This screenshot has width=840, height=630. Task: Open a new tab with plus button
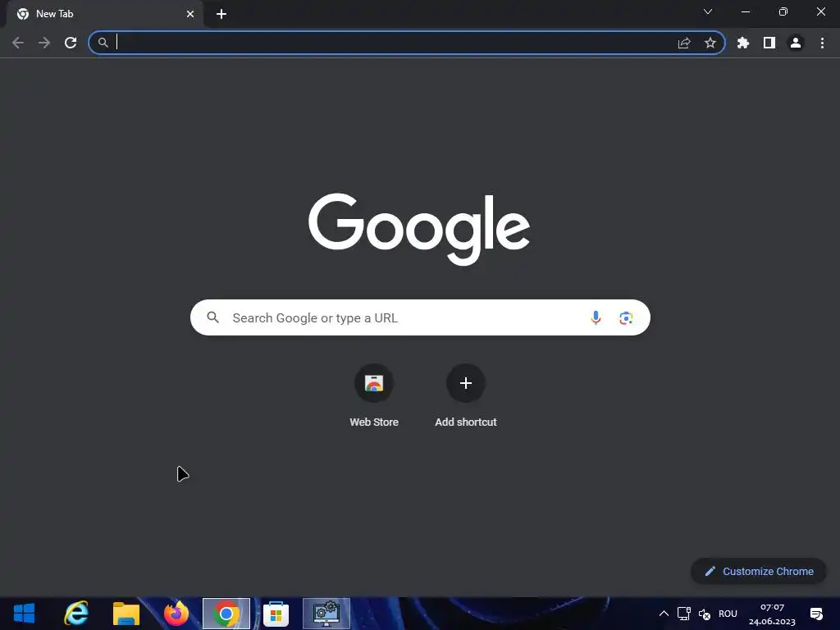[x=221, y=14]
